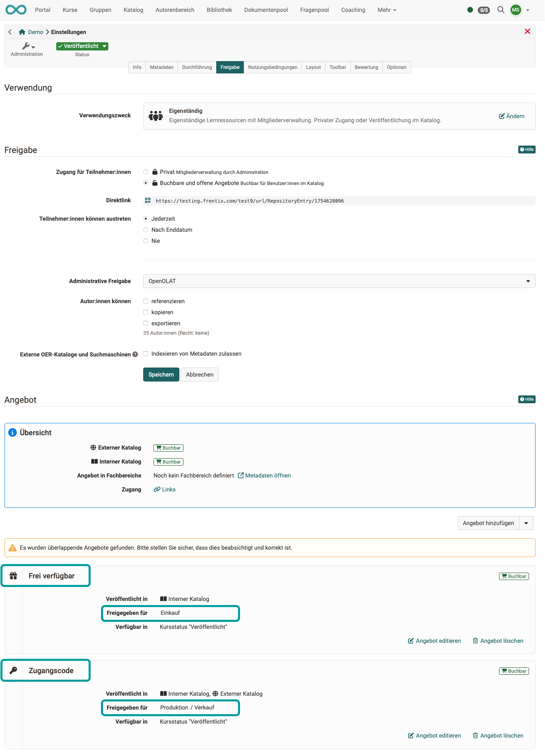The image size is (545, 756).
Task: Check Indexieren von Metadaten zulassen
Action: pos(146,354)
